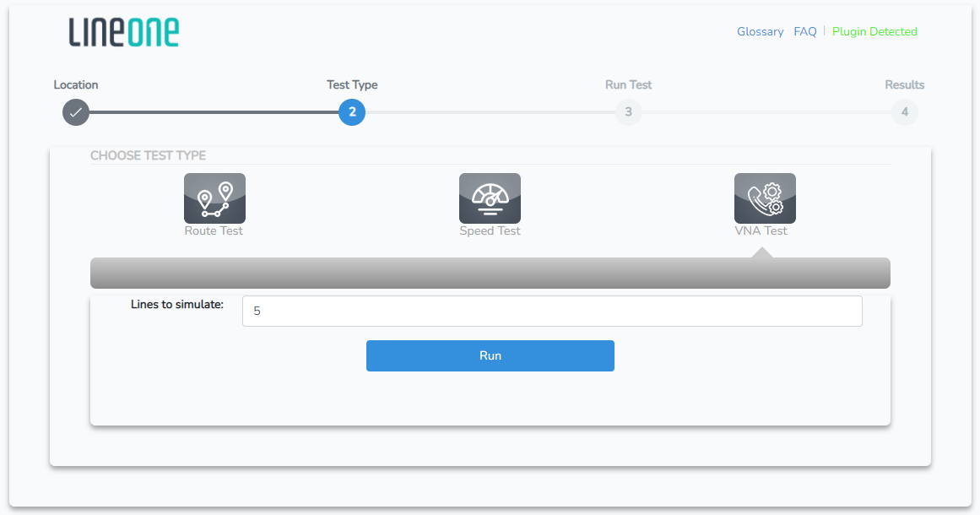
Task: Click the Results step label
Action: click(904, 85)
